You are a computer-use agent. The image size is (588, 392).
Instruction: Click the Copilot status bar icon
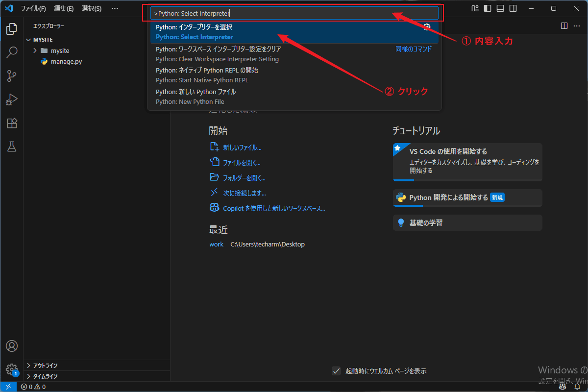click(563, 387)
